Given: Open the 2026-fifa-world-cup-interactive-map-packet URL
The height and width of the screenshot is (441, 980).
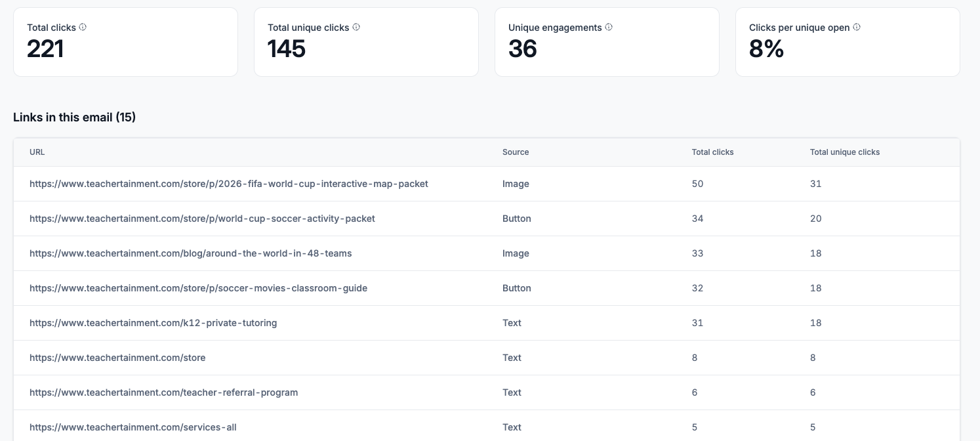Looking at the screenshot, I should 229,184.
